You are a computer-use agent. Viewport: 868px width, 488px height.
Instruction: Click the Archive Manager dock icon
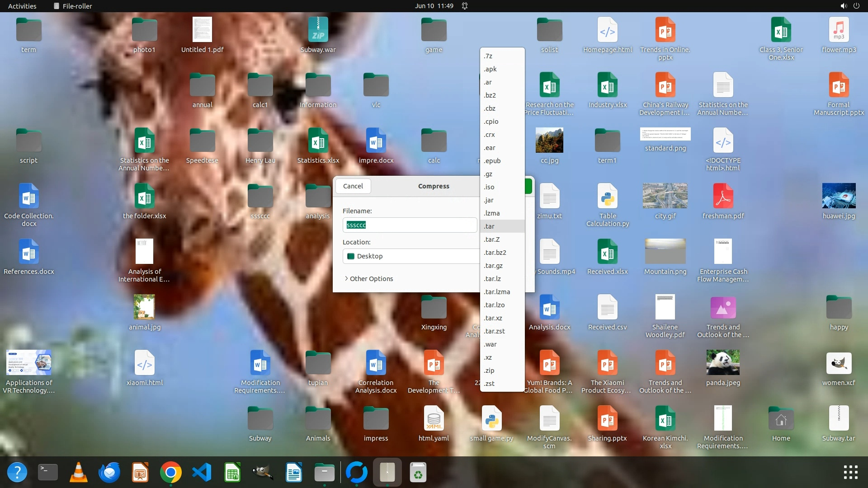point(387,473)
